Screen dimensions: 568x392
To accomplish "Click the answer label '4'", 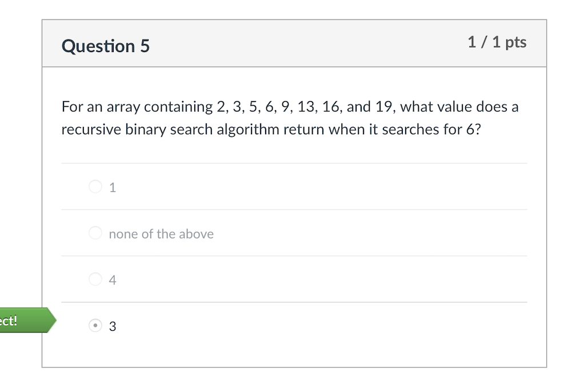I will [x=113, y=279].
